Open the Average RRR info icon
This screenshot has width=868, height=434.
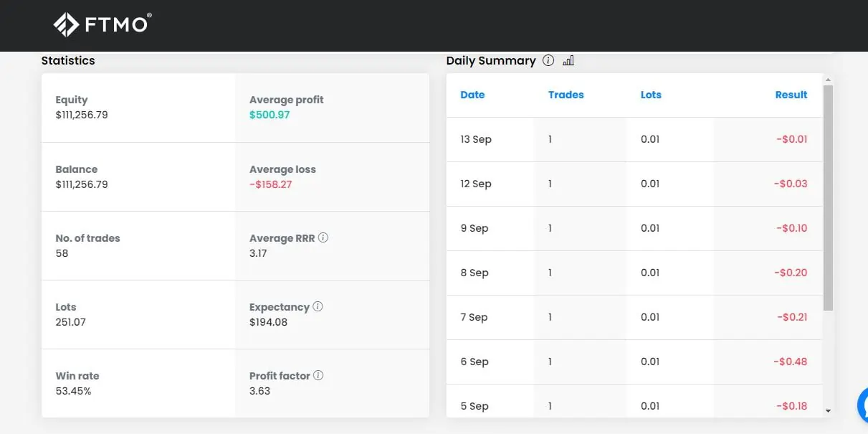(323, 237)
